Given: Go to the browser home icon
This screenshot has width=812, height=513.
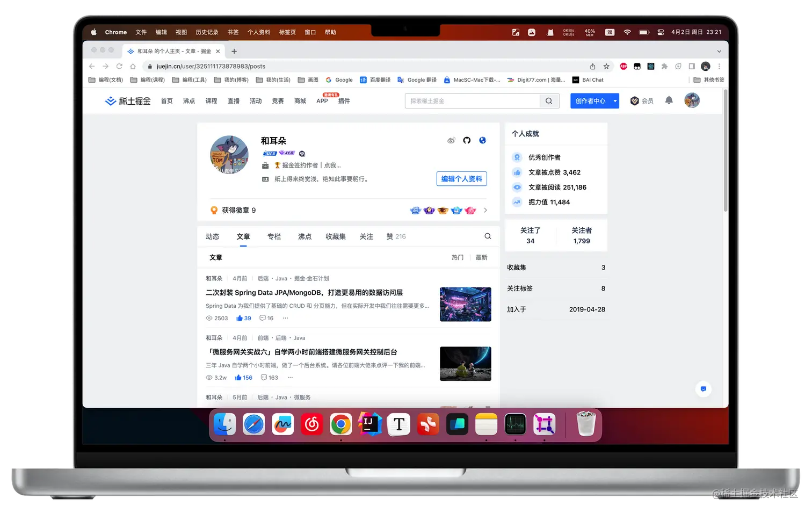Looking at the screenshot, I should 133,67.
